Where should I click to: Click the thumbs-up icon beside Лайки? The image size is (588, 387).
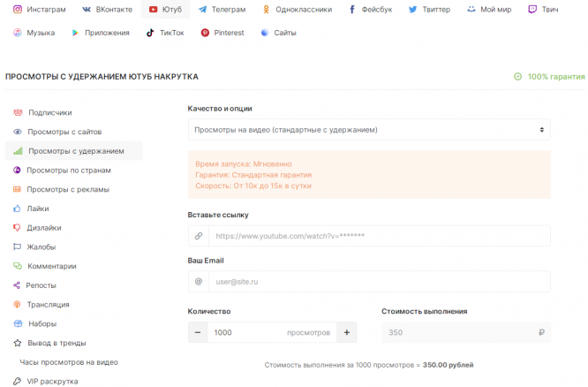point(17,209)
